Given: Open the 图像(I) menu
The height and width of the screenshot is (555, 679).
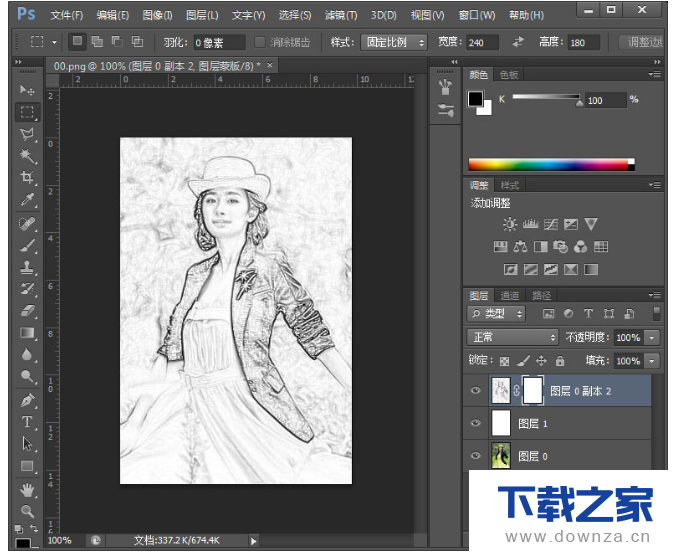Looking at the screenshot, I should [x=158, y=15].
